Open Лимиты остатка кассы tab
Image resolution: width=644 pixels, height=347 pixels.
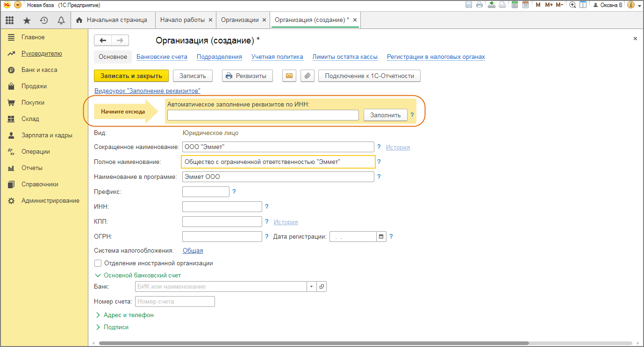[345, 57]
